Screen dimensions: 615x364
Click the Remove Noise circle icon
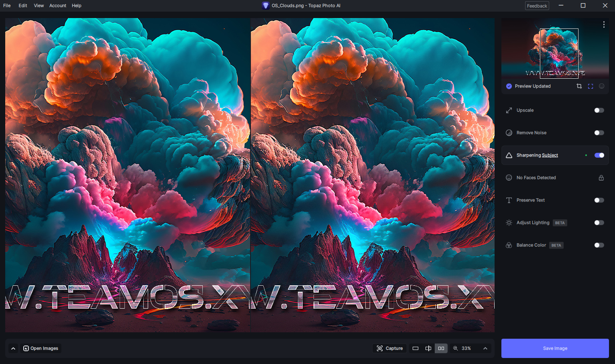509,133
